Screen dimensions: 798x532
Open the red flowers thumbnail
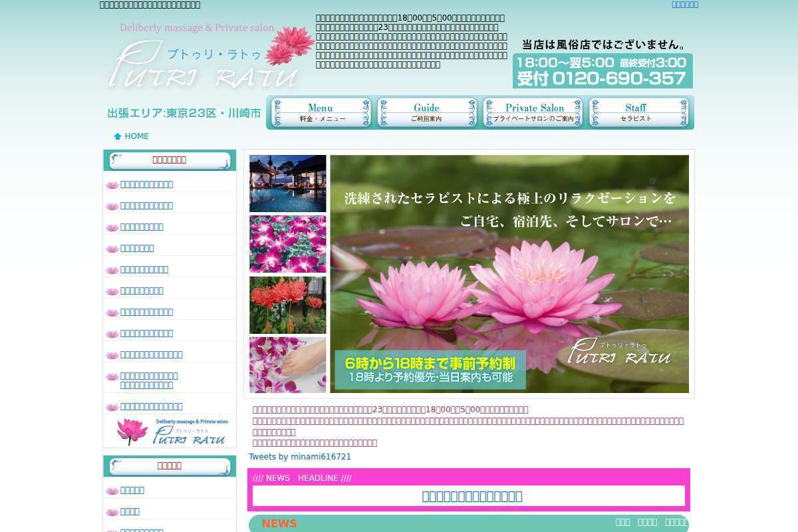288,305
